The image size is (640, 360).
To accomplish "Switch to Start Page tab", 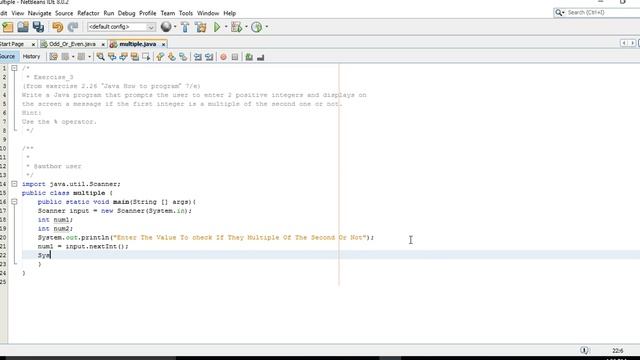I will 12,44.
